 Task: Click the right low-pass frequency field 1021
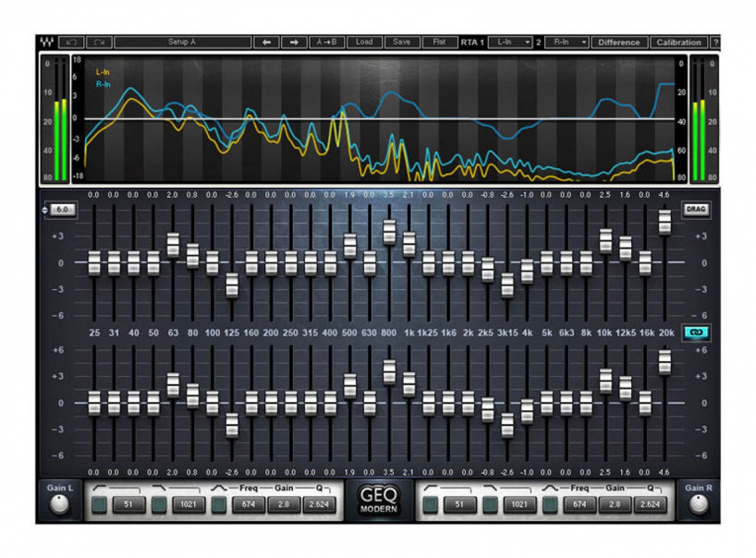(520, 504)
